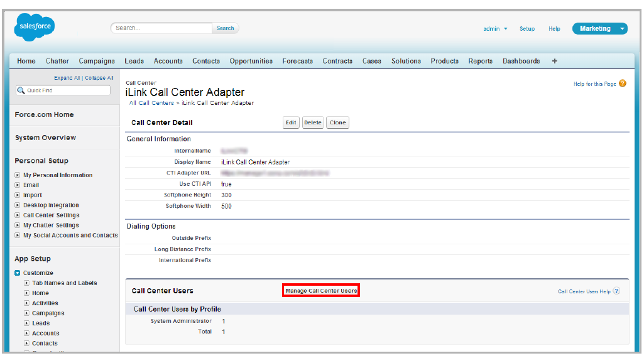Click the Edit call center button

click(x=291, y=122)
